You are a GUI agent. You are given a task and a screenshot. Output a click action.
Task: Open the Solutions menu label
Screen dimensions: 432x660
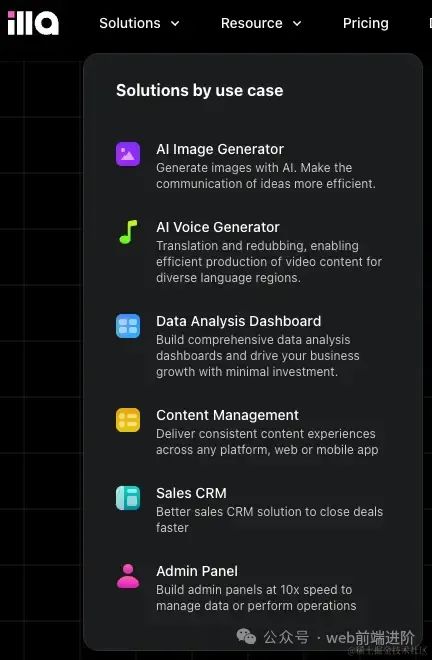[x=130, y=23]
